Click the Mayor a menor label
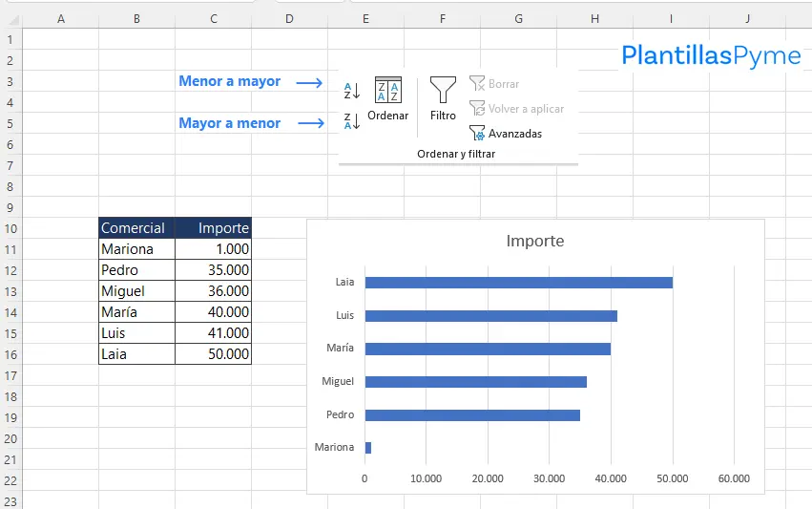Screen dimensions: 812x509 229,123
